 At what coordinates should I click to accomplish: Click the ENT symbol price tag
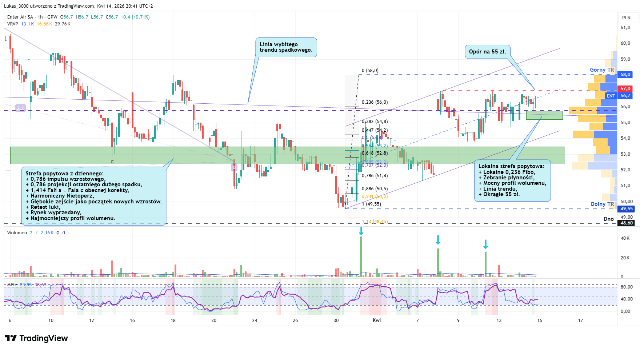[611, 96]
